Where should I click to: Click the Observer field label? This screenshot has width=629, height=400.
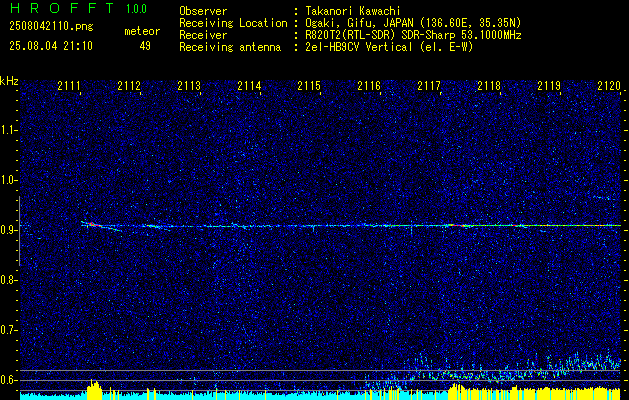tap(203, 11)
